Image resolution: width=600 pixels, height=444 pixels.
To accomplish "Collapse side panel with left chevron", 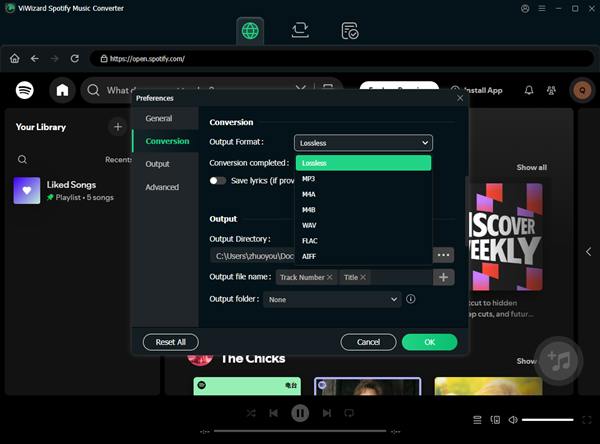I will (589, 251).
